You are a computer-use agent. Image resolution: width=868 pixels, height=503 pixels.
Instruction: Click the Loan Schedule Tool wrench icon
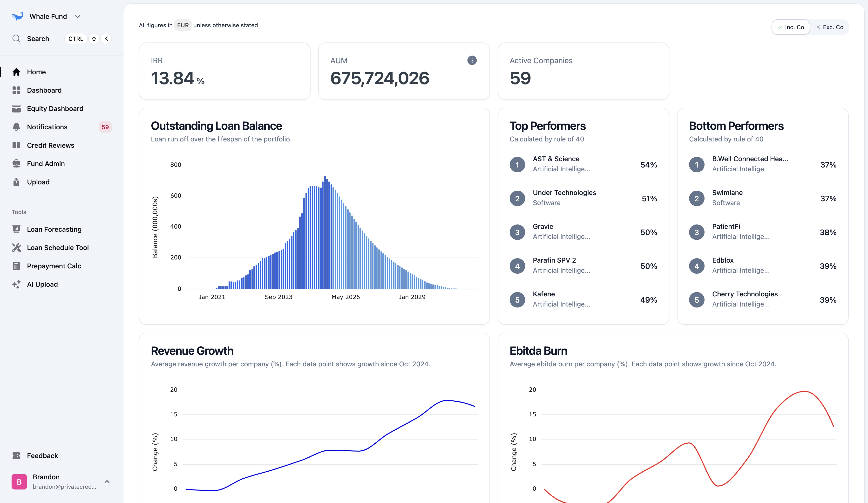[x=16, y=248]
